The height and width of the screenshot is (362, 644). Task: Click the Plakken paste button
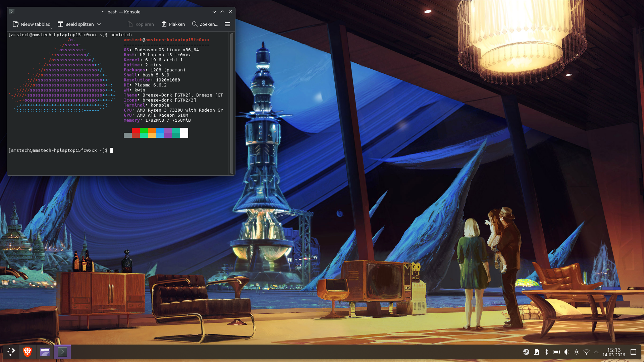point(173,24)
